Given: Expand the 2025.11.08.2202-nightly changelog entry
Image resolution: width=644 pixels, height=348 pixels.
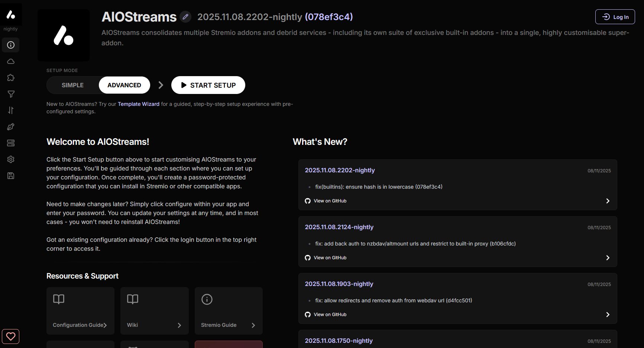Looking at the screenshot, I should 608,201.
